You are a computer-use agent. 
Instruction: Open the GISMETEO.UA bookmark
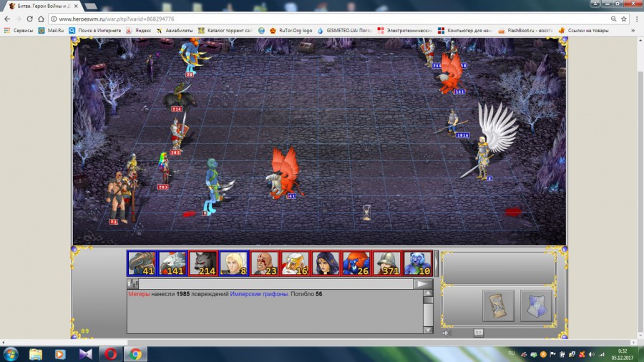pyautogui.click(x=345, y=30)
